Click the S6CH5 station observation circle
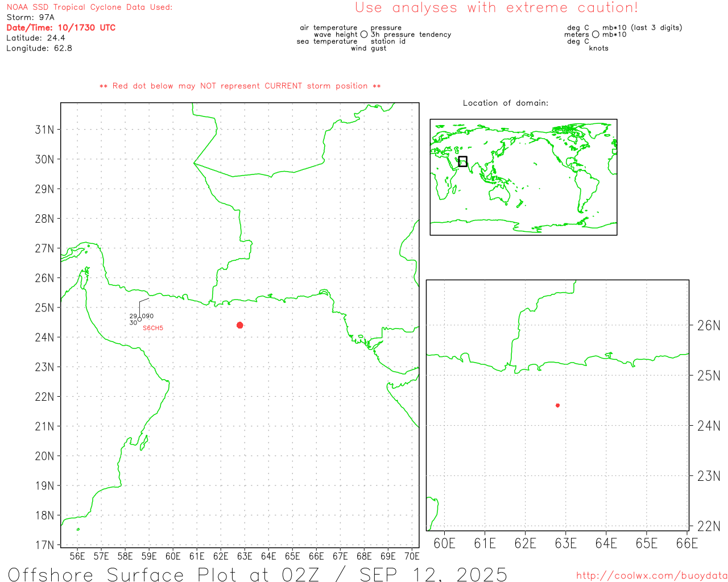 pos(139,319)
